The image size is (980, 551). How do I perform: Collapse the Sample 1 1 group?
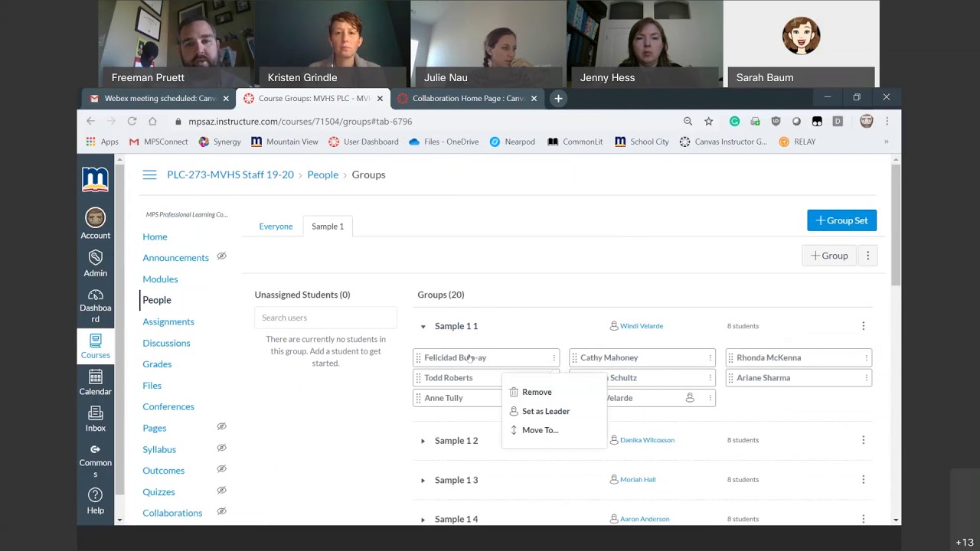pyautogui.click(x=423, y=327)
